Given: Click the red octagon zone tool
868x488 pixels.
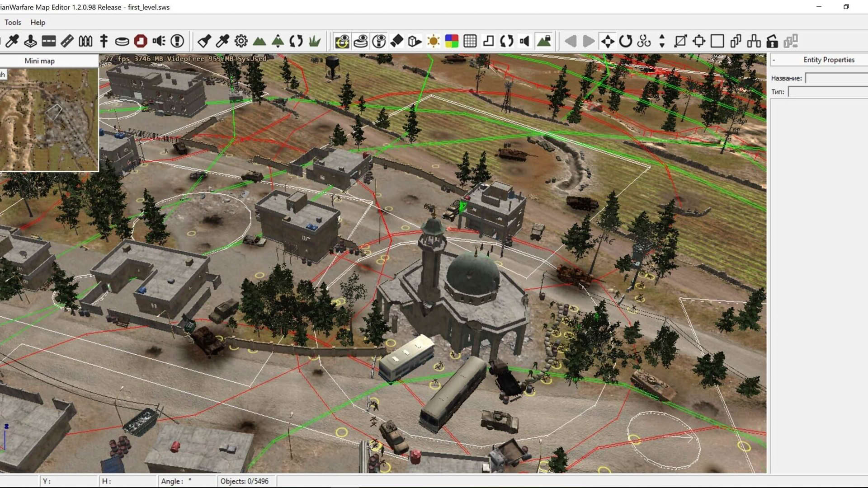Looking at the screenshot, I should (x=141, y=41).
